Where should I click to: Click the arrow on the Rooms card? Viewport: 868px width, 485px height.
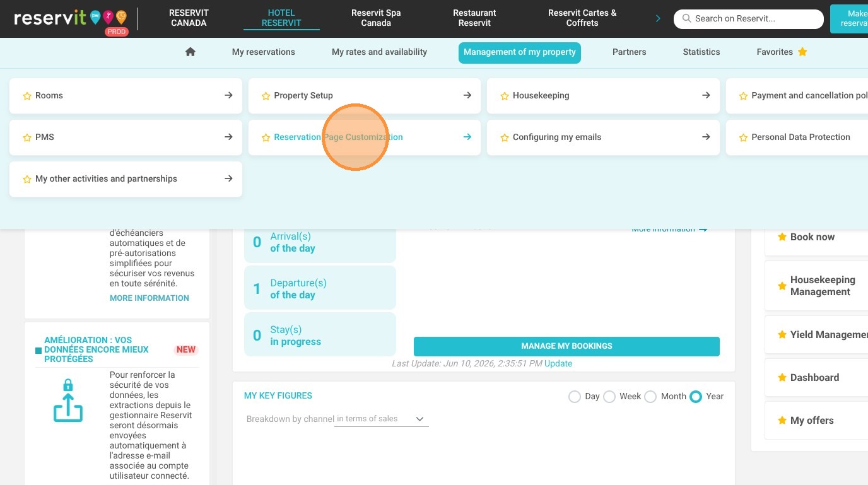(228, 95)
